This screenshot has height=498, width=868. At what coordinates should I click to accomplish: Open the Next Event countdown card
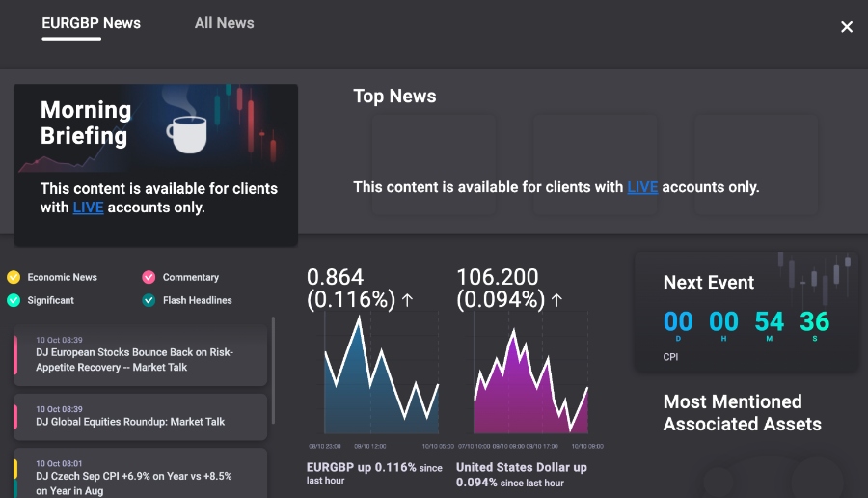coord(746,312)
